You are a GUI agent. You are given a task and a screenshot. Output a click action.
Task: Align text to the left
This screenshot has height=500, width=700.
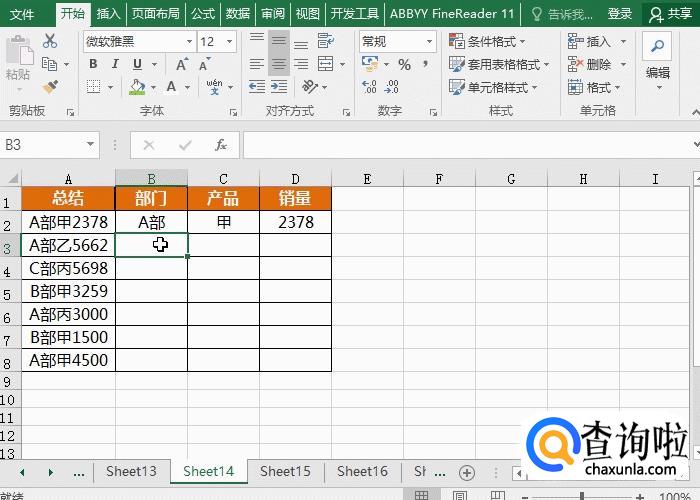click(x=257, y=64)
